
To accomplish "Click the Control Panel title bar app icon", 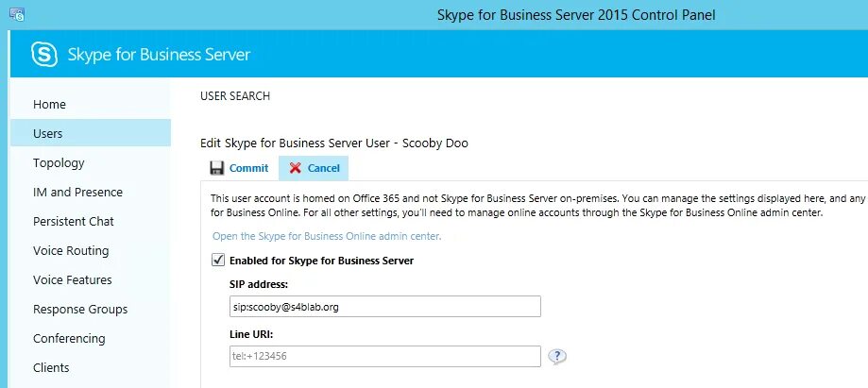I will 16,14.
